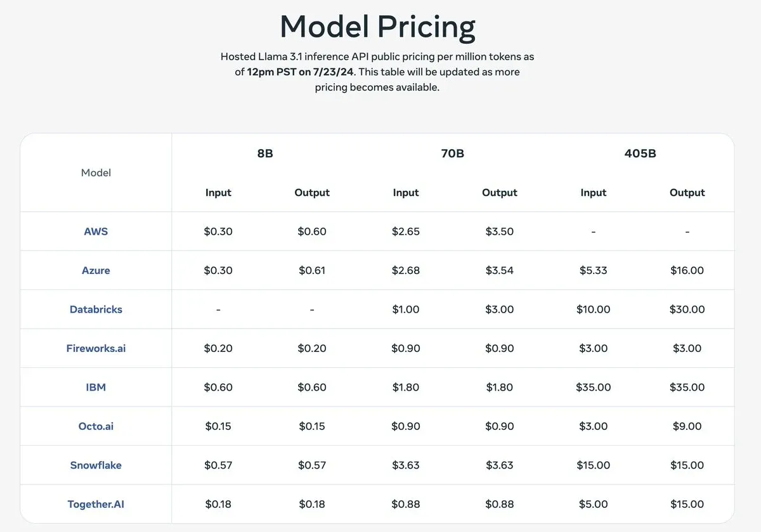
Task: Click the Azure provider link
Action: (x=96, y=270)
